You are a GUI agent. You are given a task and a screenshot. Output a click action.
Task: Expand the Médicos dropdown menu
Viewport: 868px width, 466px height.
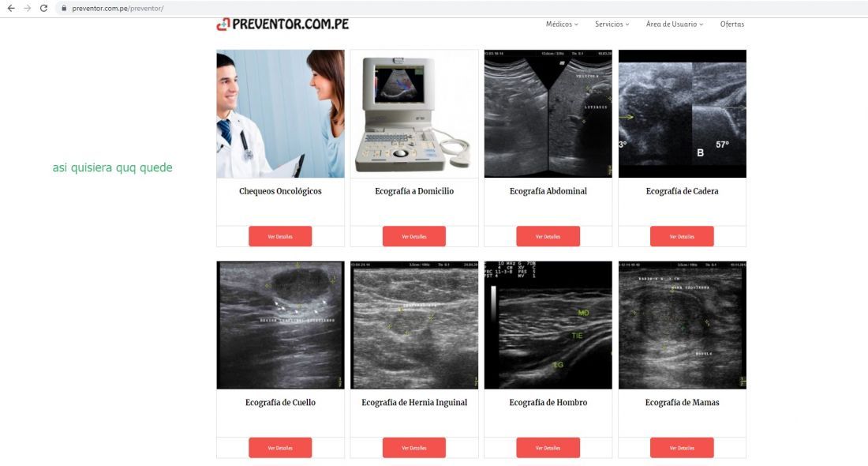tap(562, 24)
